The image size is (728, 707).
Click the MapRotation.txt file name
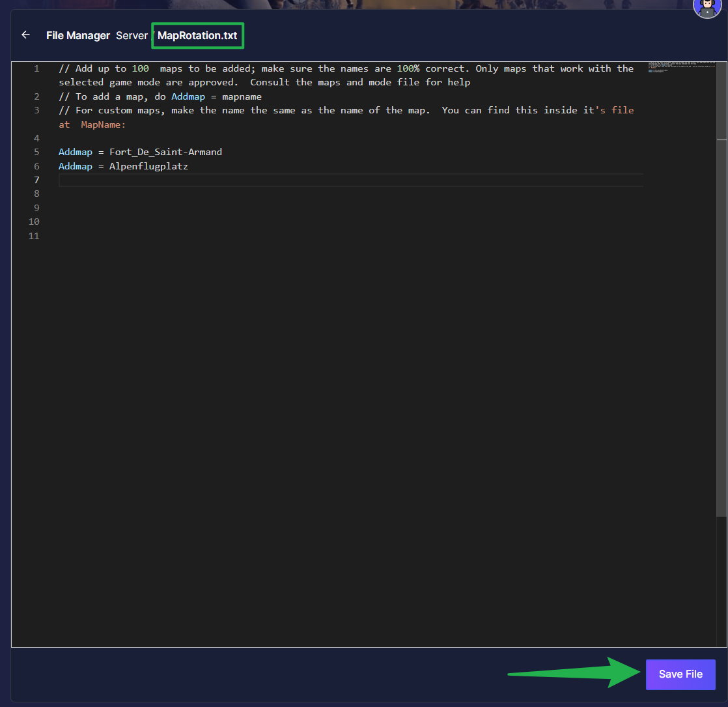(x=197, y=36)
